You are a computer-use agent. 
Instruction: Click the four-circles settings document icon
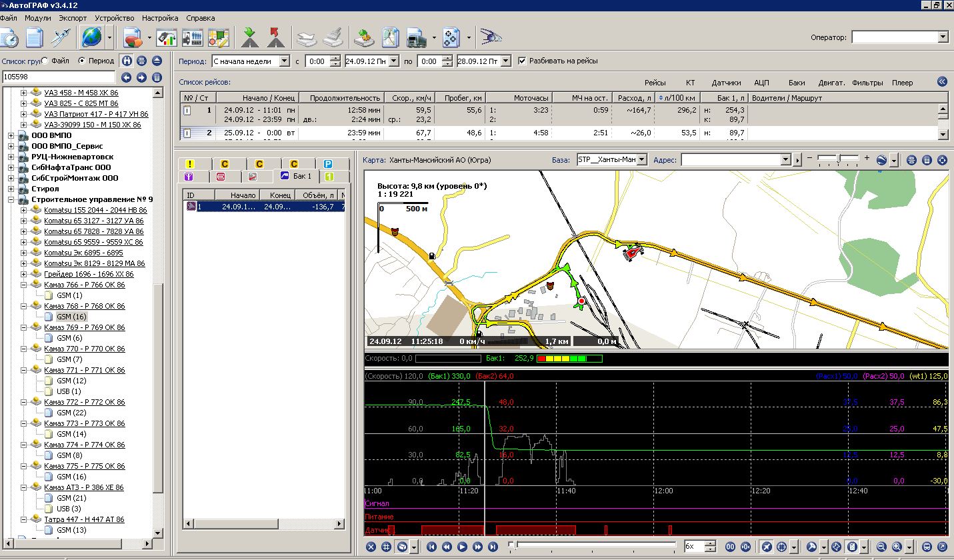[x=452, y=38]
